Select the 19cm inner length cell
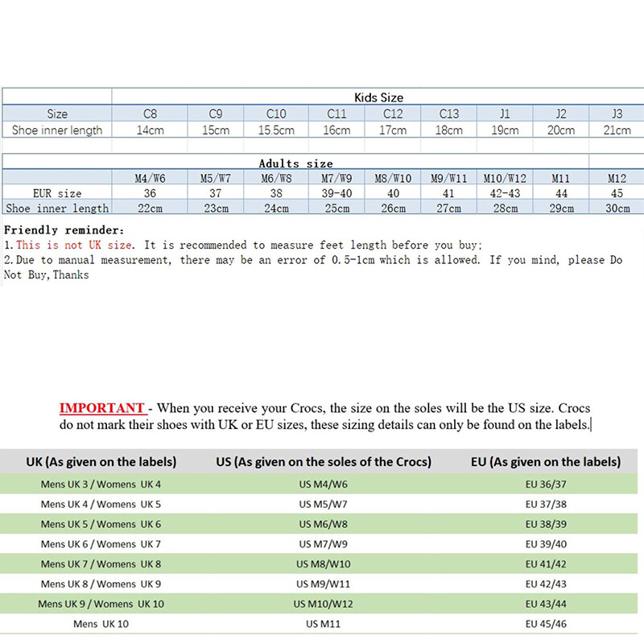This screenshot has height=644, width=644. [x=505, y=130]
